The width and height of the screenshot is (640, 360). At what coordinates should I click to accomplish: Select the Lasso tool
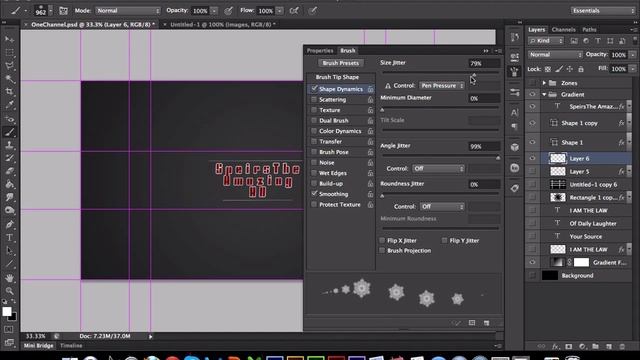[x=9, y=65]
